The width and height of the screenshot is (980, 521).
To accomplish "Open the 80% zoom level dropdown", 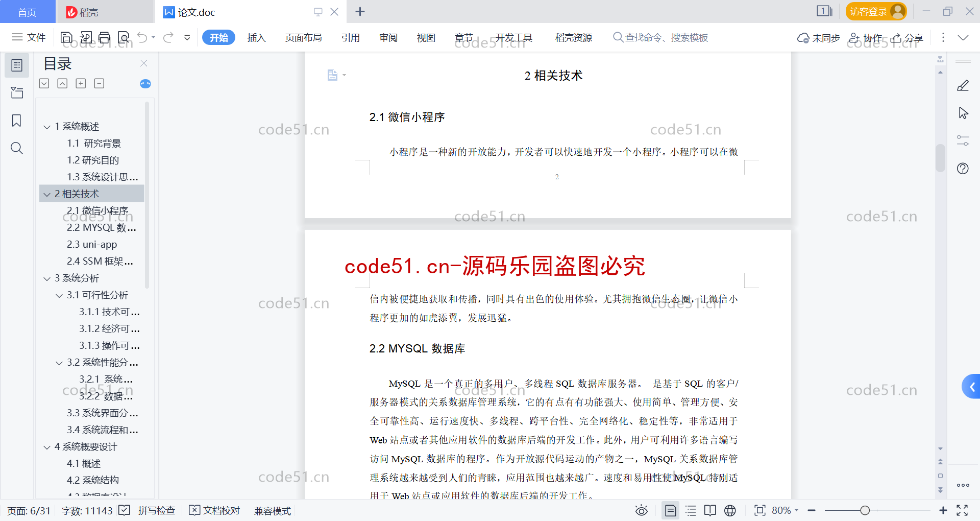I will tap(785, 510).
